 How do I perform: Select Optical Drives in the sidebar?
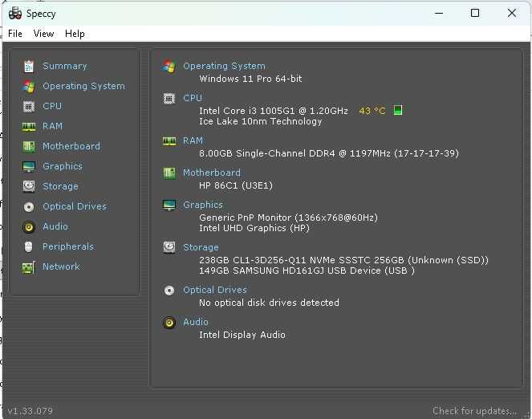(75, 206)
